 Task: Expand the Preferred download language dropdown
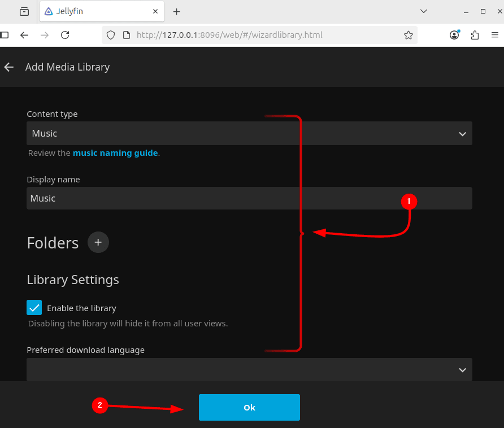(249, 370)
